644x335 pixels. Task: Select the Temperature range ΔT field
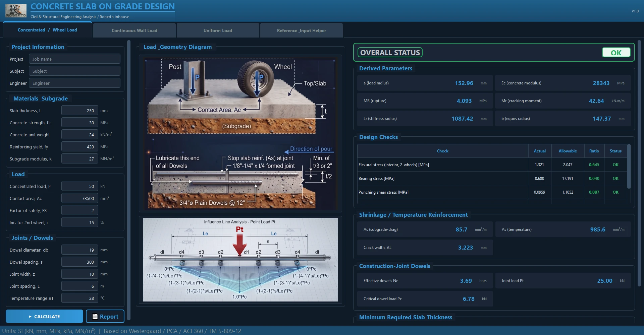pos(79,298)
